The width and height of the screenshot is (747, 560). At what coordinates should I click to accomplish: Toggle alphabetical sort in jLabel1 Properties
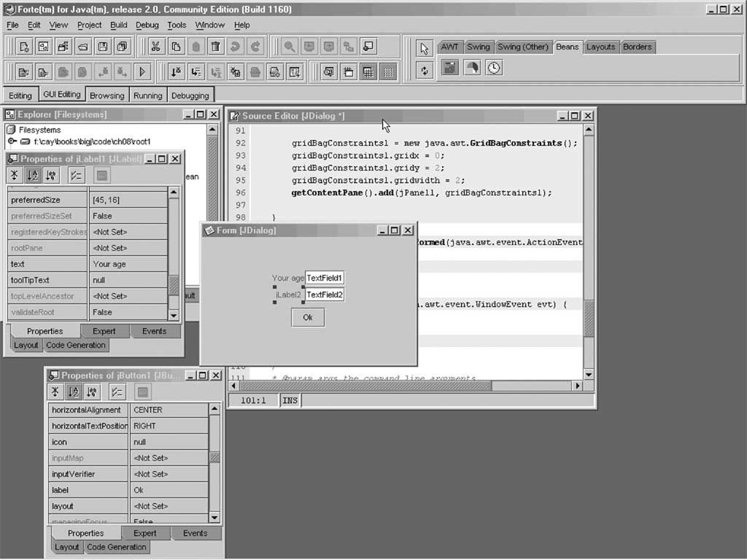(x=32, y=175)
